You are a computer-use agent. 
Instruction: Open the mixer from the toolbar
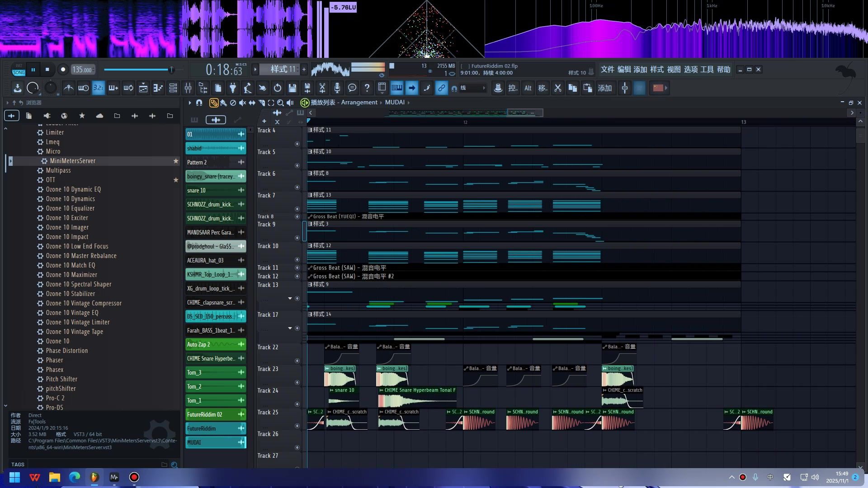pyautogui.click(x=188, y=88)
